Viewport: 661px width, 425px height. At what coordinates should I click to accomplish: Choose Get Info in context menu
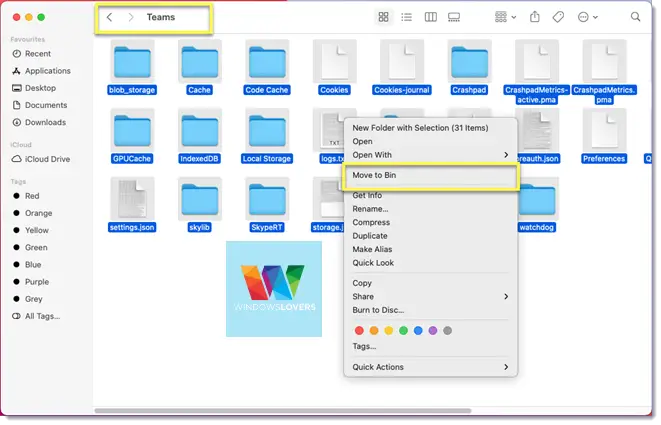(430, 195)
